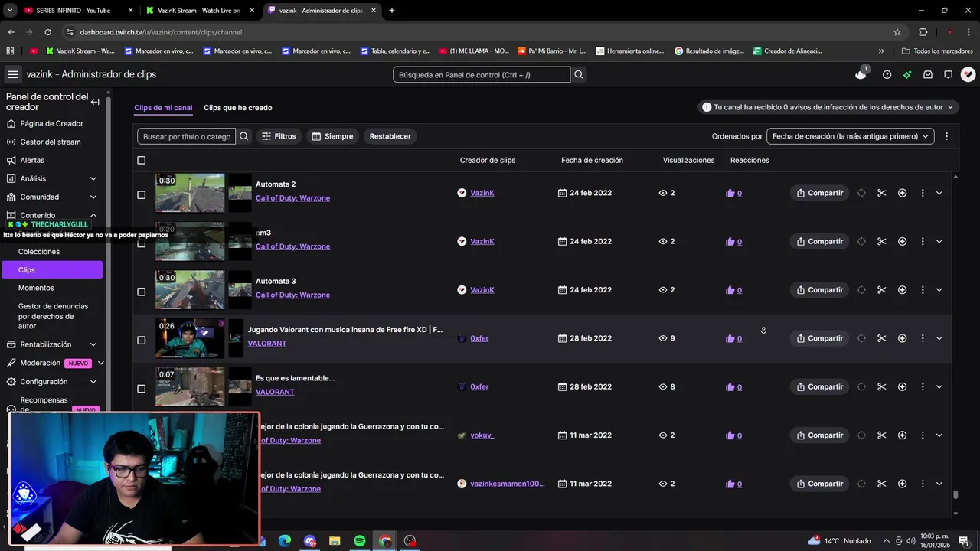
Task: Bookmark this page with the star icon
Action: (897, 32)
